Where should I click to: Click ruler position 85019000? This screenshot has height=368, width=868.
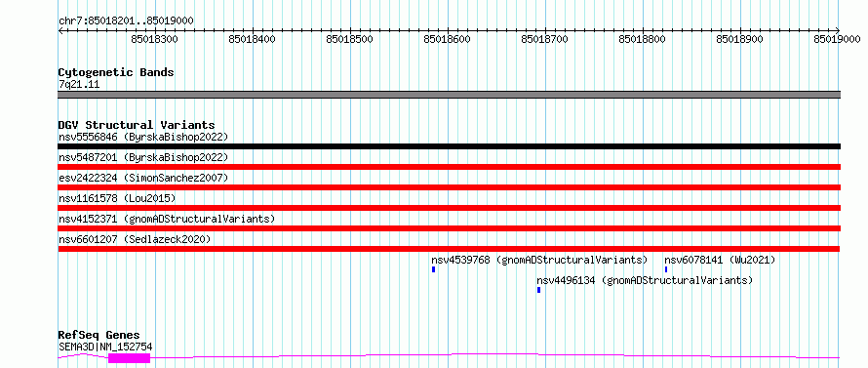click(x=838, y=39)
